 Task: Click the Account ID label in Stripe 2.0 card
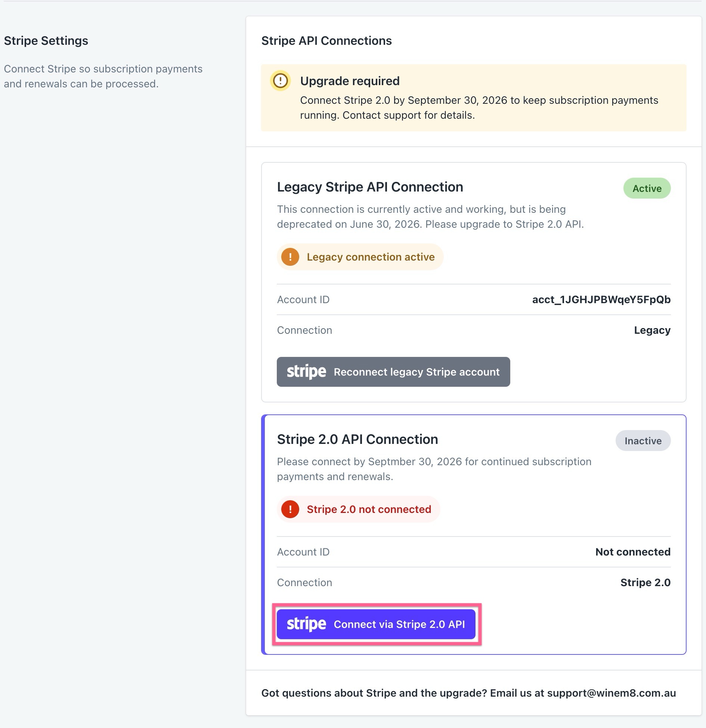tap(303, 552)
